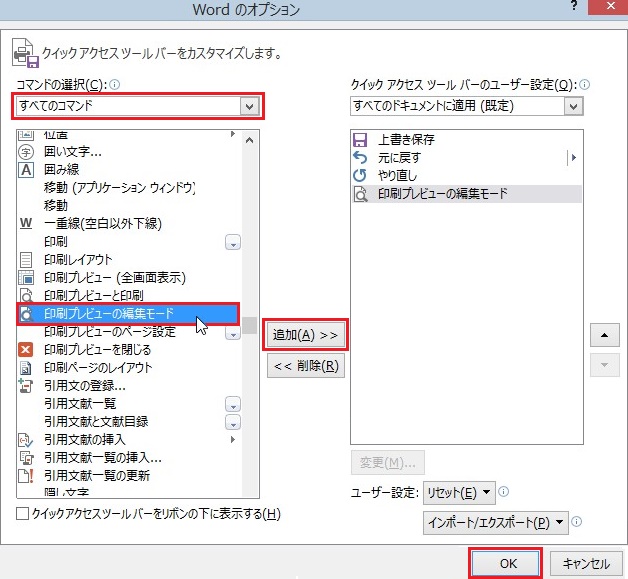
Task: Select the 印刷プレビューを閉じる red icon
Action: pos(26,350)
